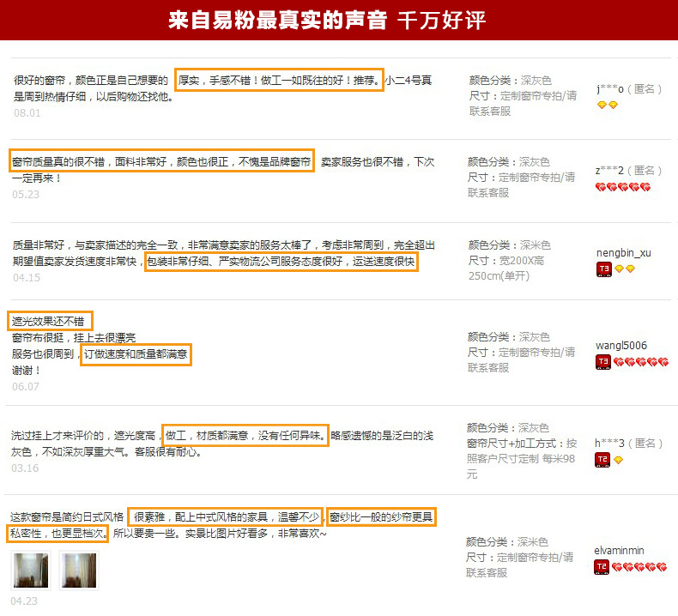Open the first curtain review photo thumbnail

[31, 571]
